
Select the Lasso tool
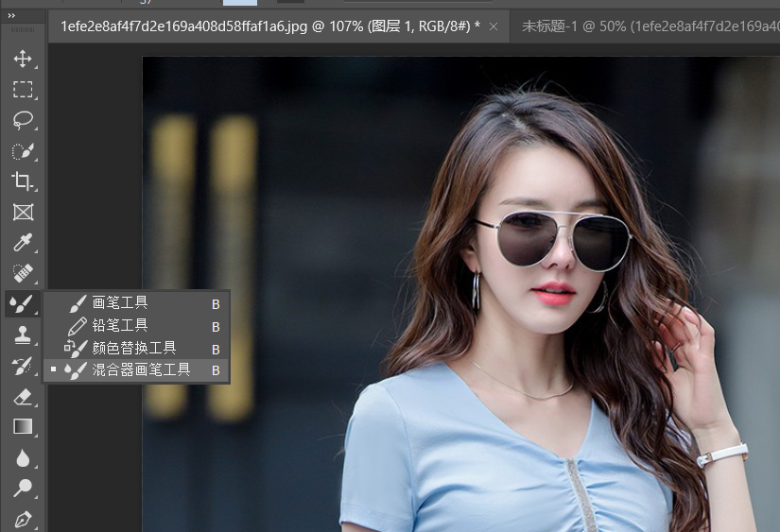click(23, 120)
